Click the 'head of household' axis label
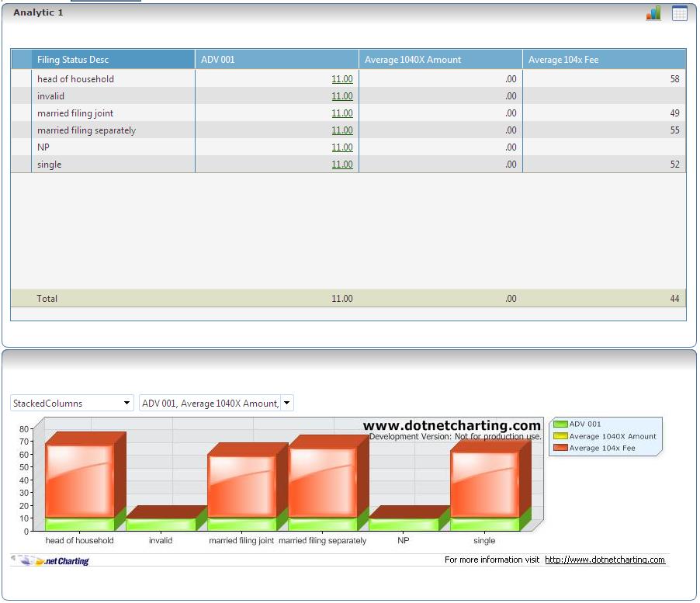Screen dimensions: 700x603 pos(79,540)
